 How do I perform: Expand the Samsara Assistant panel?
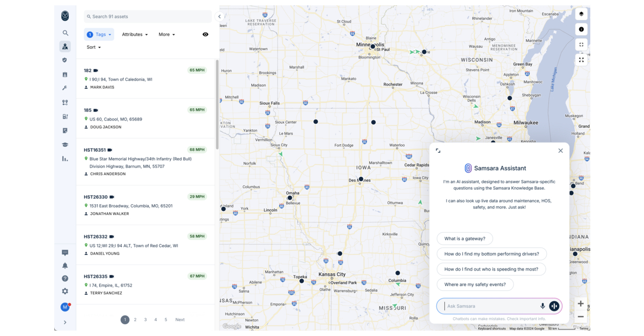click(x=438, y=151)
